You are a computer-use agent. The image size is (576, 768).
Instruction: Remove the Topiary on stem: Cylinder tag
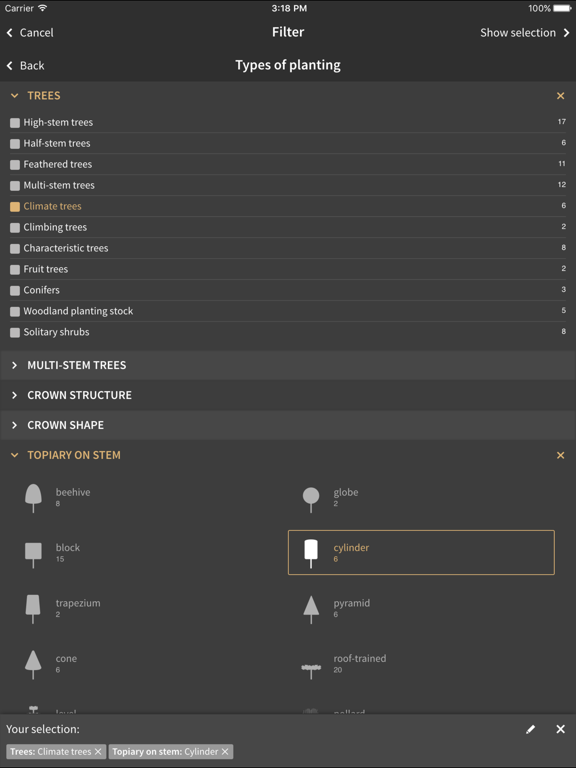pyautogui.click(x=225, y=751)
